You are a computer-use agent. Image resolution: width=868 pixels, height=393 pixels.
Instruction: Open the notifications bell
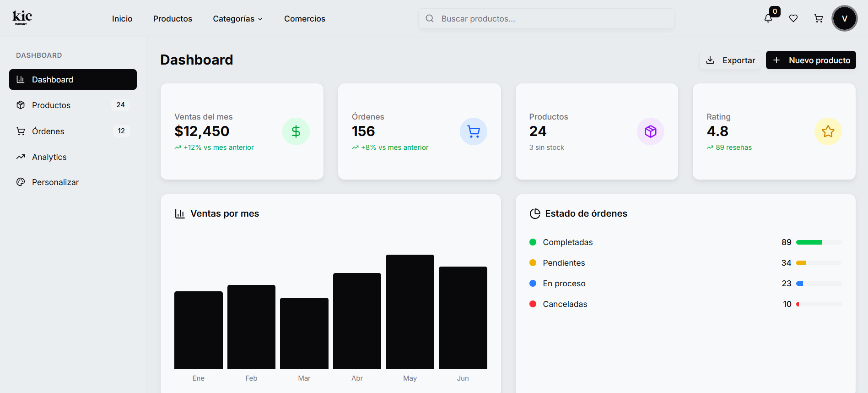click(768, 18)
